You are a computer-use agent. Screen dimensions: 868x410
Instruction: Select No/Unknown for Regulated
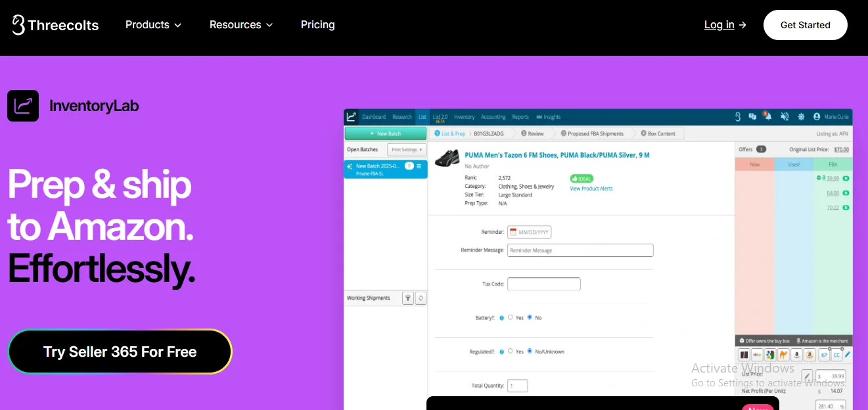pyautogui.click(x=530, y=351)
